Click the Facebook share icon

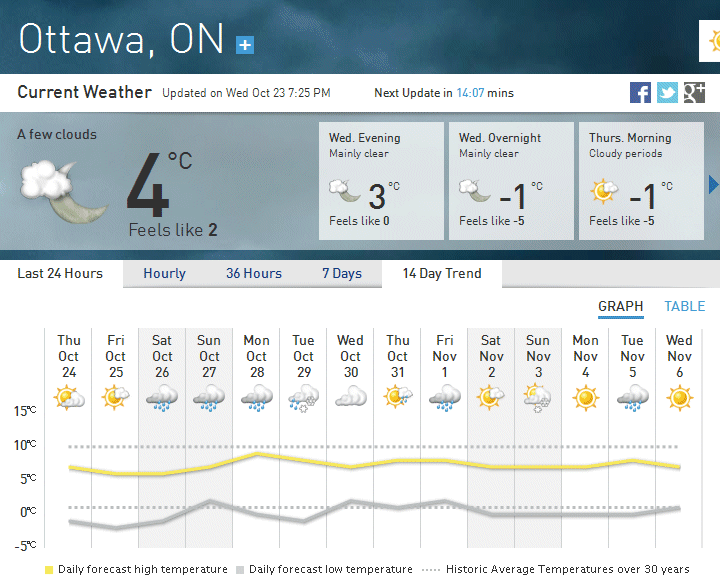click(x=641, y=93)
